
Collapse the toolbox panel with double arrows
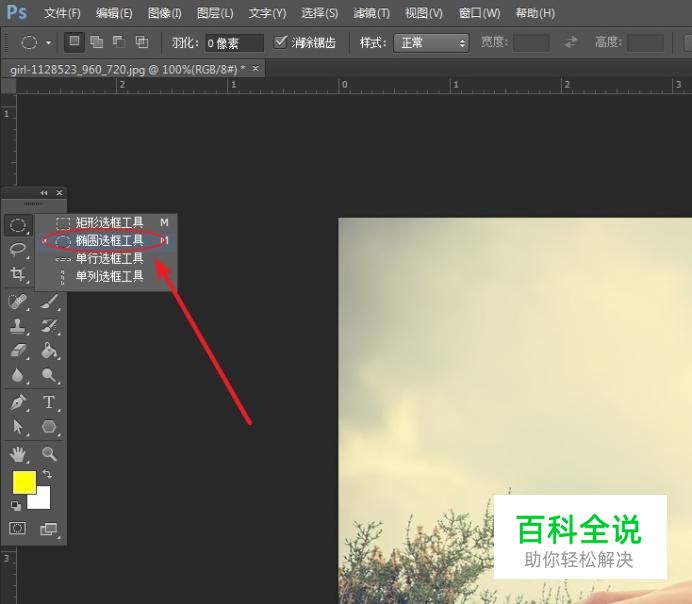point(44,193)
